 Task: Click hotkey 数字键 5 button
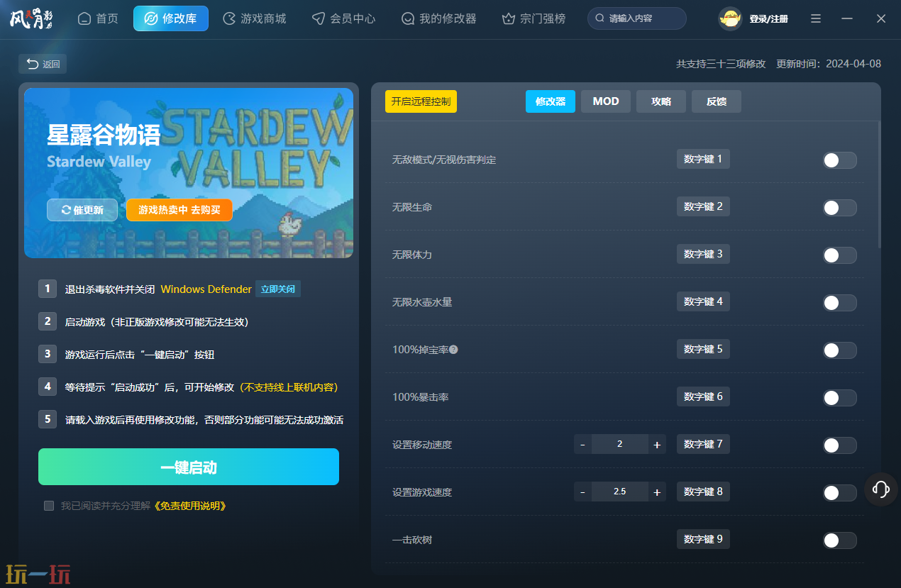click(703, 349)
